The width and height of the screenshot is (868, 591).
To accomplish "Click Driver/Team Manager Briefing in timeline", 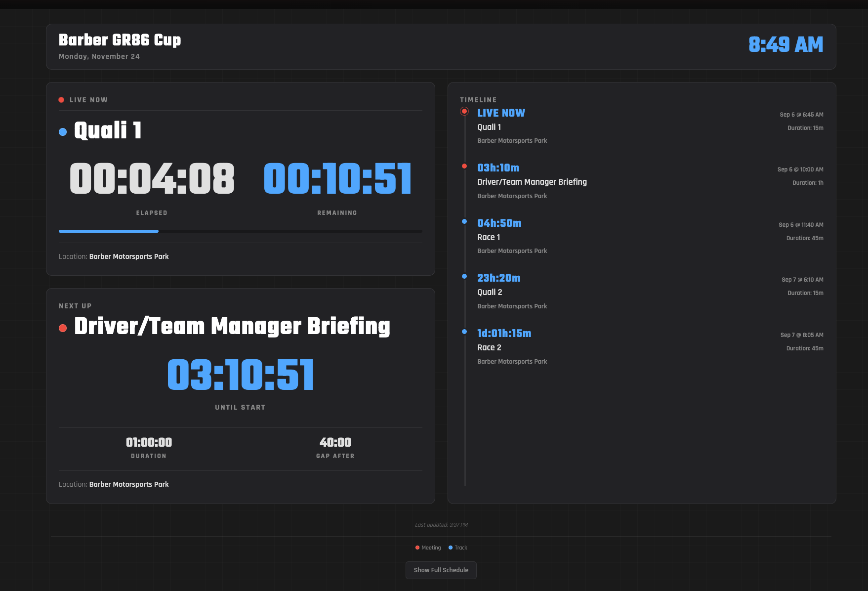I will click(x=532, y=182).
